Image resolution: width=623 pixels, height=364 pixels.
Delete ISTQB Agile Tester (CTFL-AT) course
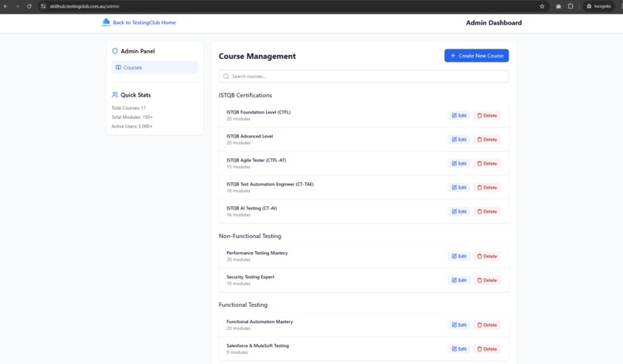487,163
